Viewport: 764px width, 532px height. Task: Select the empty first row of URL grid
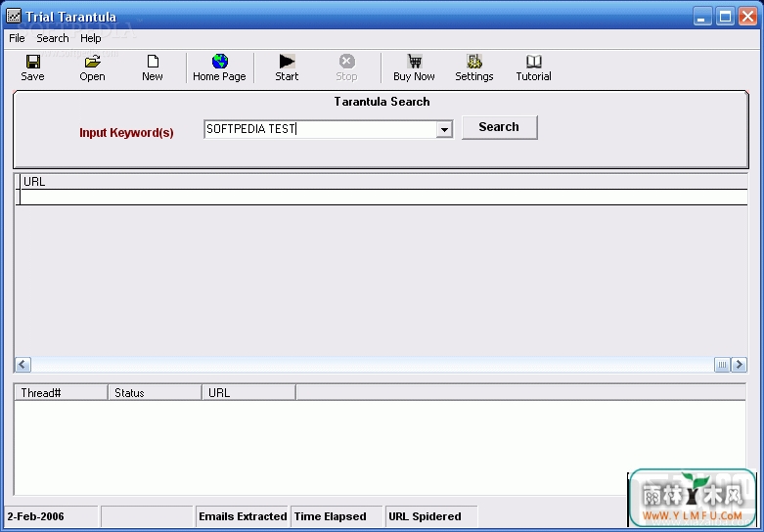click(383, 198)
